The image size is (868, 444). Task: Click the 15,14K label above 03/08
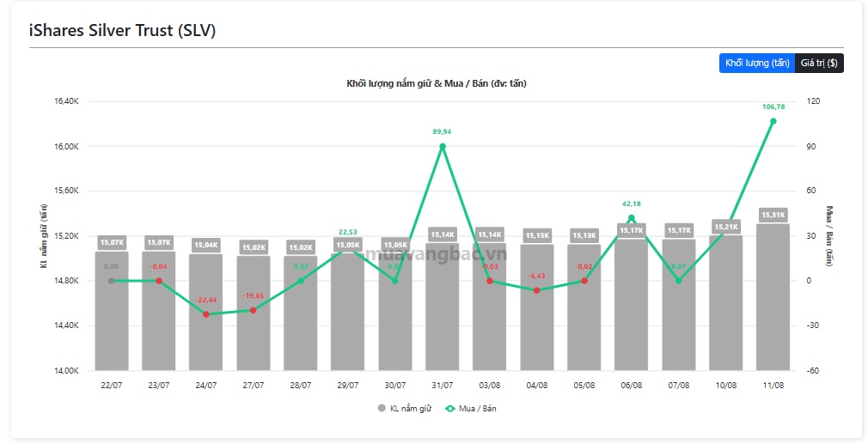489,234
